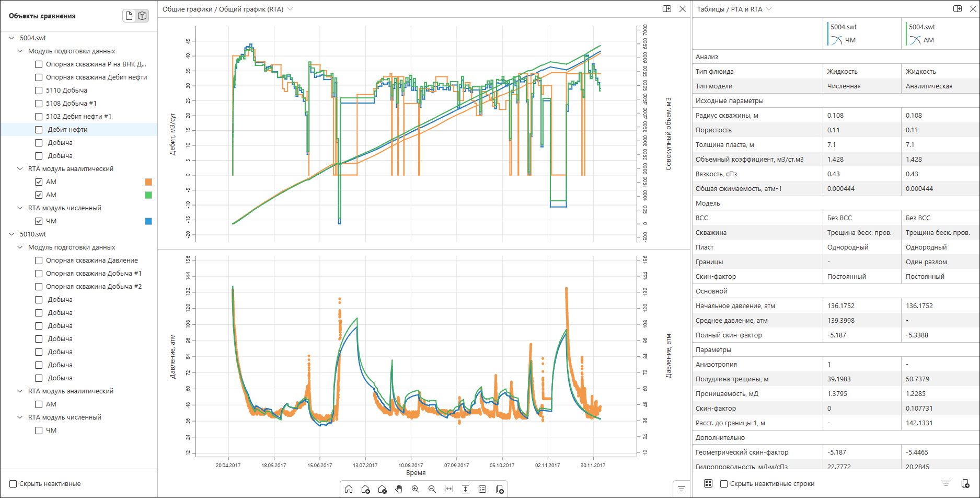Open 'Общие графики / Общий график (RTA)' panel menu
The image size is (980, 498).
click(290, 9)
